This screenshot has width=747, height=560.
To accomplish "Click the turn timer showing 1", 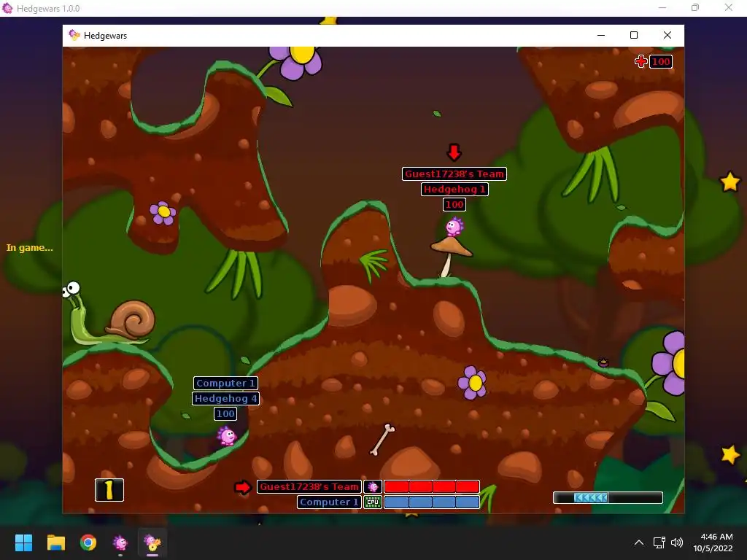I will tap(109, 490).
